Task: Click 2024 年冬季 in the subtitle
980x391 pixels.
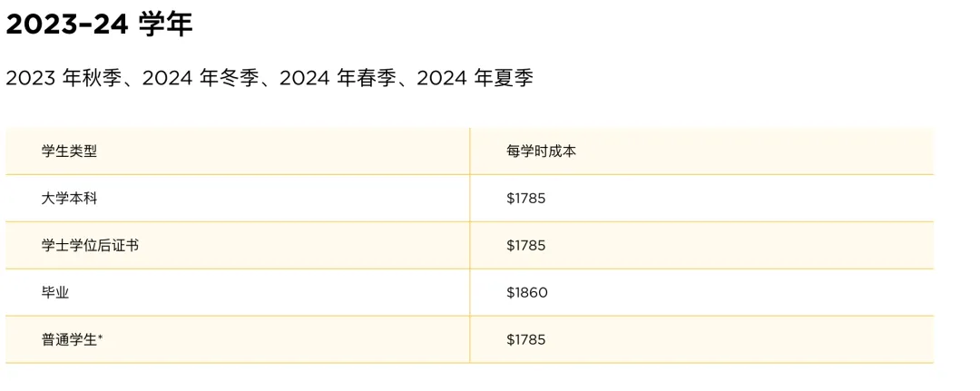Action: 200,79
